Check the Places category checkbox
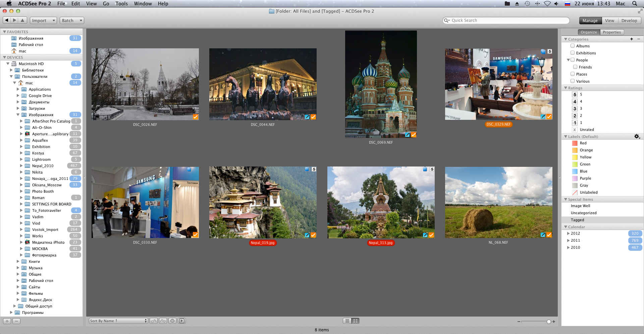This screenshot has height=334, width=644. coord(573,74)
